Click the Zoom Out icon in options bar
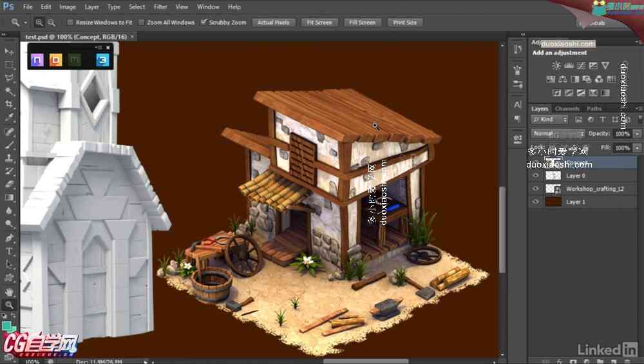 point(52,23)
